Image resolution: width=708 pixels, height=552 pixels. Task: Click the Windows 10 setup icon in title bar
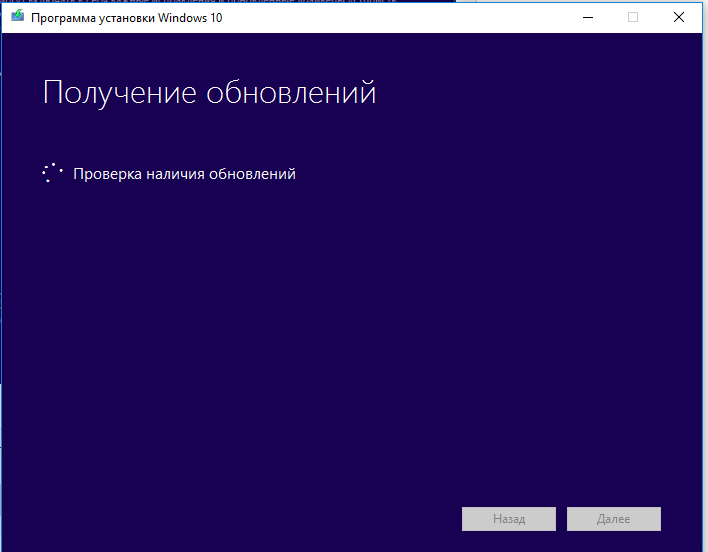(x=18, y=16)
